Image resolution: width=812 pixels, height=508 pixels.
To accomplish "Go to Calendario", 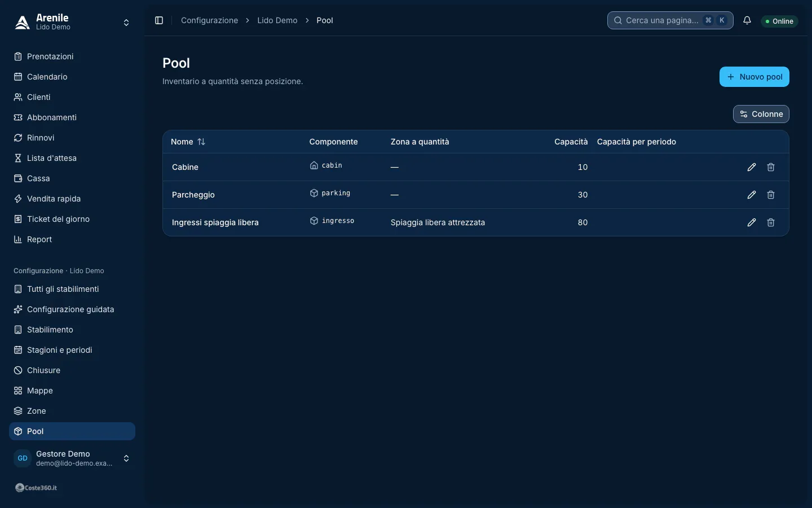I will [x=72, y=77].
